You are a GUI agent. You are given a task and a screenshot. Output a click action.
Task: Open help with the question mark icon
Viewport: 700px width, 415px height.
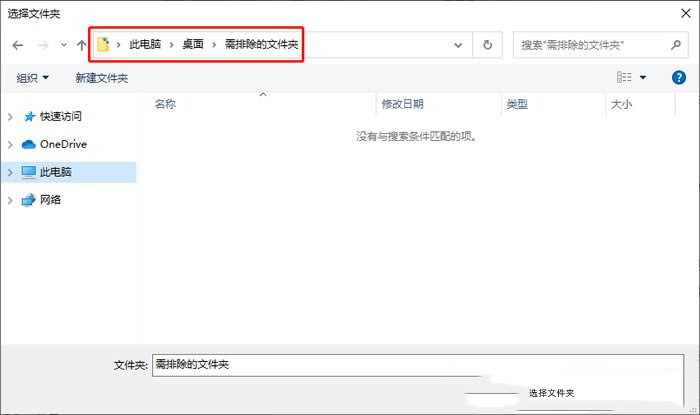[679, 78]
